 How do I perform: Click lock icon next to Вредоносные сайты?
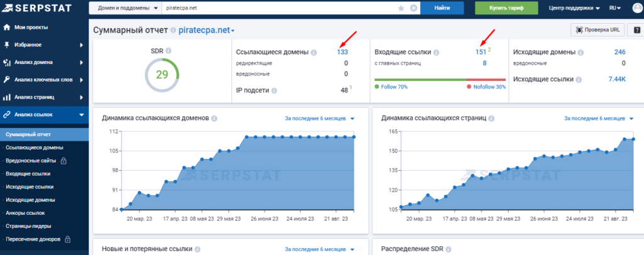point(64,161)
